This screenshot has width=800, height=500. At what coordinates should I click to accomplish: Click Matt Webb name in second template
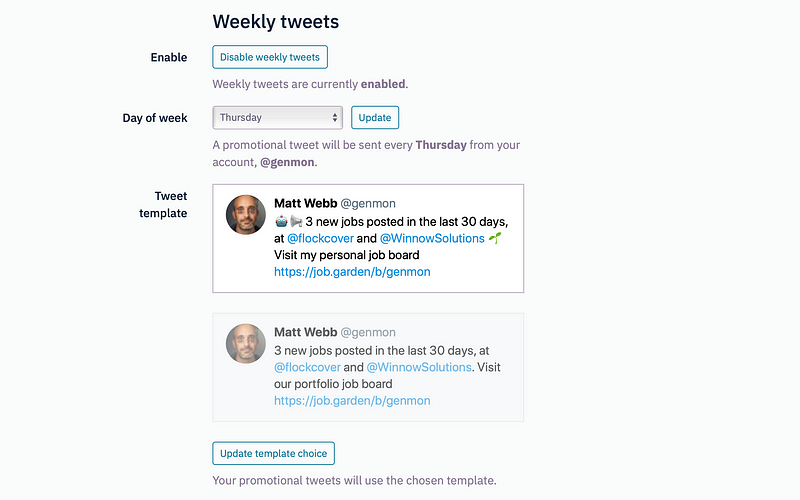pos(306,332)
